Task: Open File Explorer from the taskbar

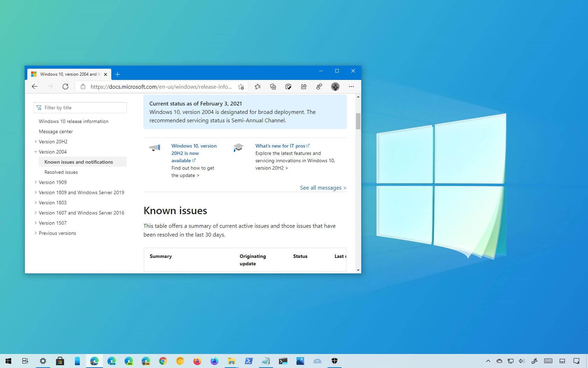Action: coord(231,361)
